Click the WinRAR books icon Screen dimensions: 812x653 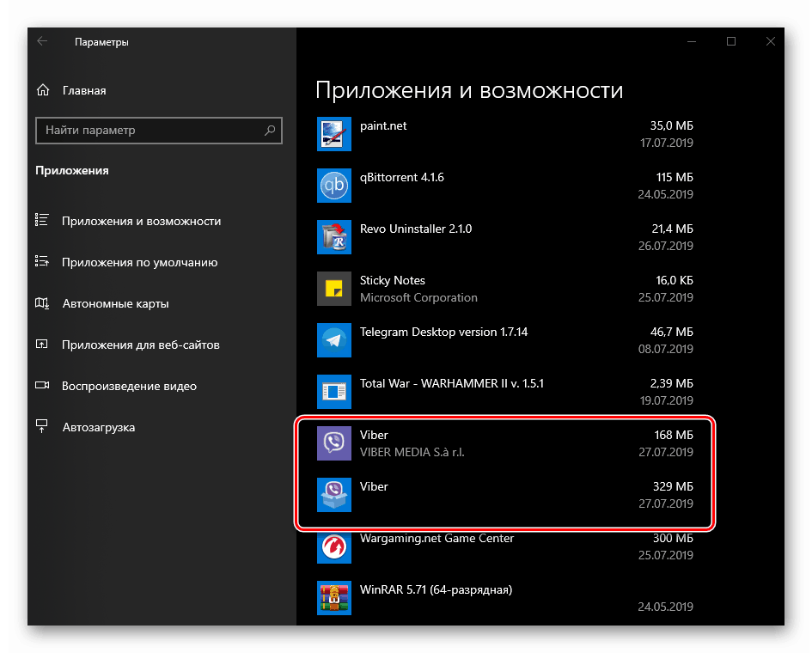tap(334, 598)
